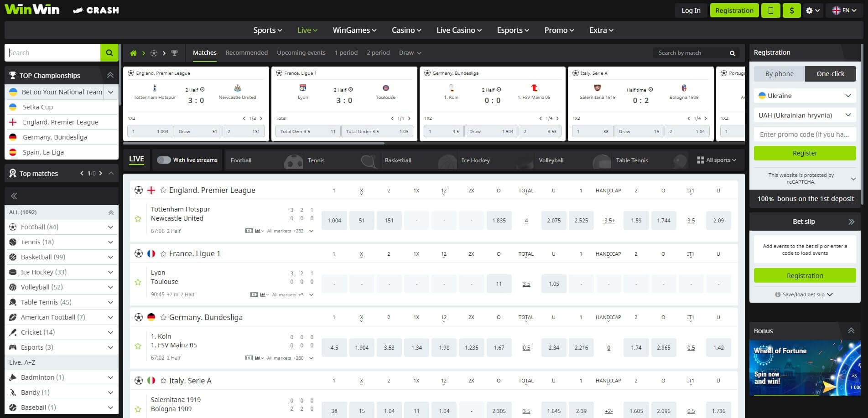Image resolution: width=868 pixels, height=418 pixels.
Task: Click the Log In button
Action: (691, 10)
